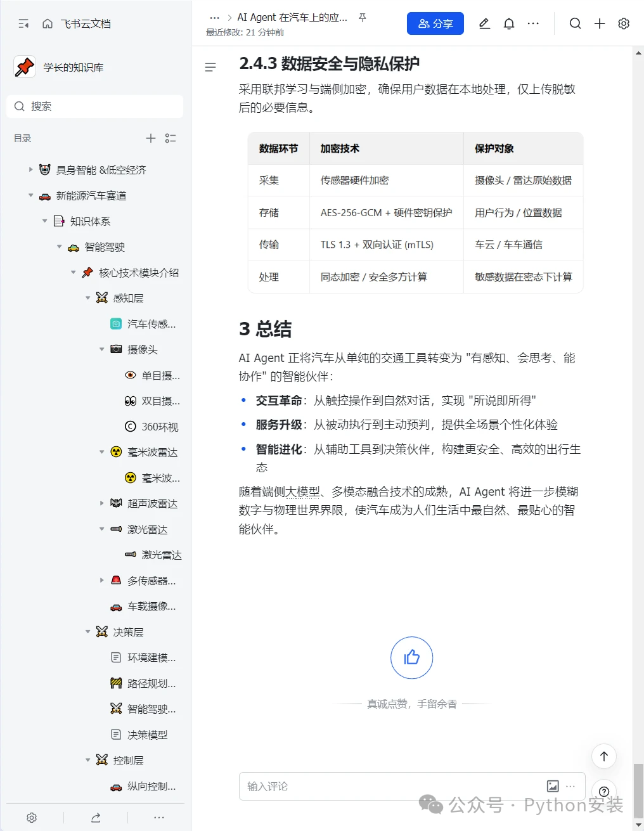Insert image in comment box
This screenshot has width=644, height=831.
(x=553, y=786)
